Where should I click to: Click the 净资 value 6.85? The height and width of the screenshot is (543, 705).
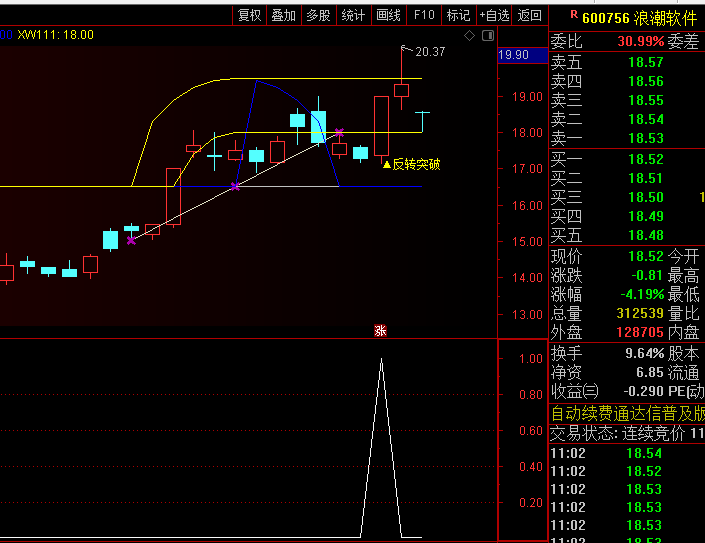pyautogui.click(x=650, y=372)
